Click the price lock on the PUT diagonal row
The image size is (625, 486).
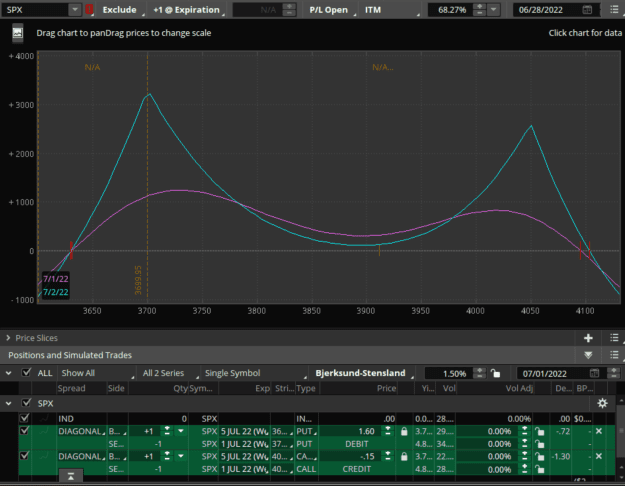click(404, 431)
